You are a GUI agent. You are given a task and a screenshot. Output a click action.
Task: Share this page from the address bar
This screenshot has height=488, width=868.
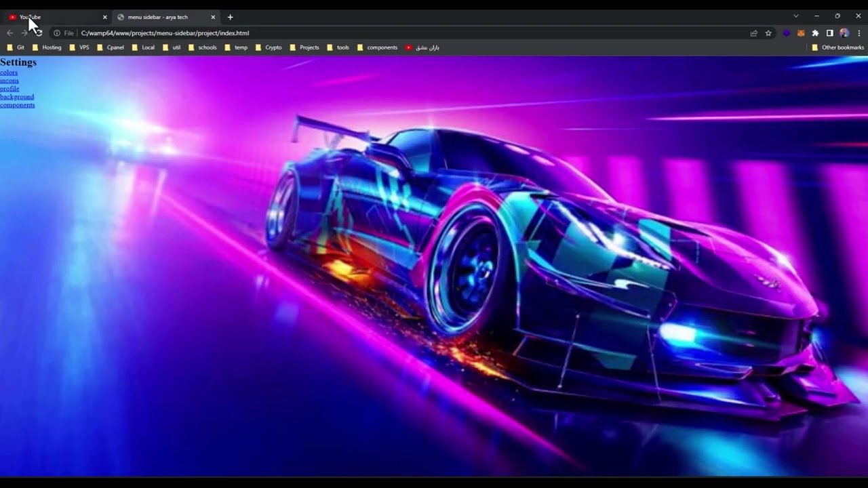point(753,33)
